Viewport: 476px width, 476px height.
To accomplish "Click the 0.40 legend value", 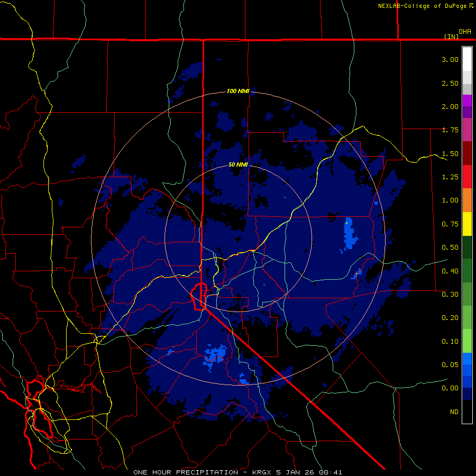I will (450, 271).
